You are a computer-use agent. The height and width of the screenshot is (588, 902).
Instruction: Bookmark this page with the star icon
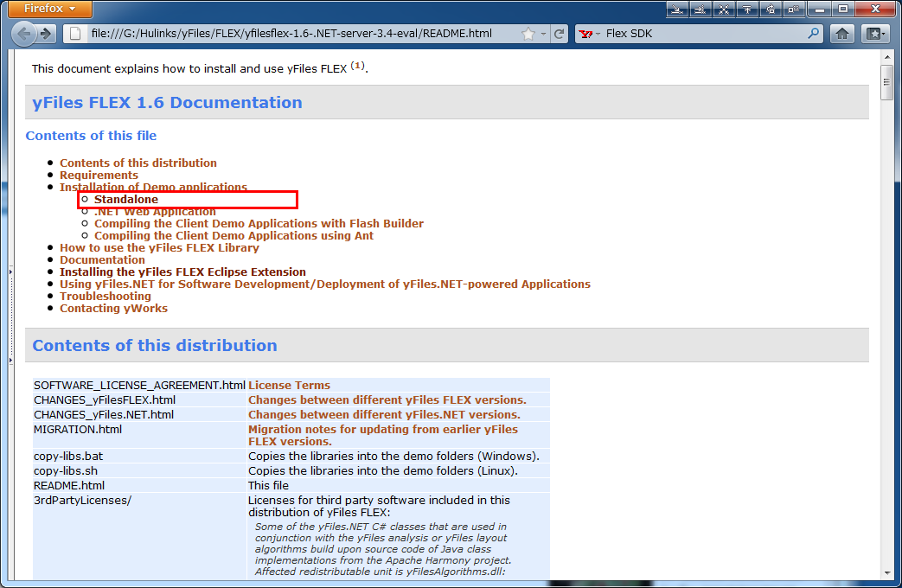(528, 34)
